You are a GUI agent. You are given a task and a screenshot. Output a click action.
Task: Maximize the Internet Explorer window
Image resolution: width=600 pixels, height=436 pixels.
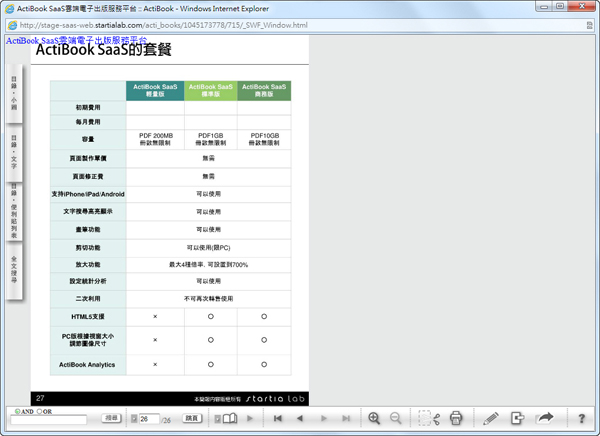(x=560, y=7)
